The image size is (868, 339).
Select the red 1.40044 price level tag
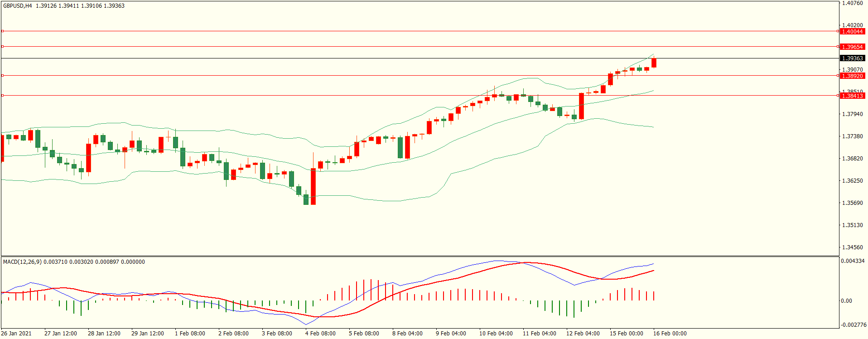(x=852, y=32)
